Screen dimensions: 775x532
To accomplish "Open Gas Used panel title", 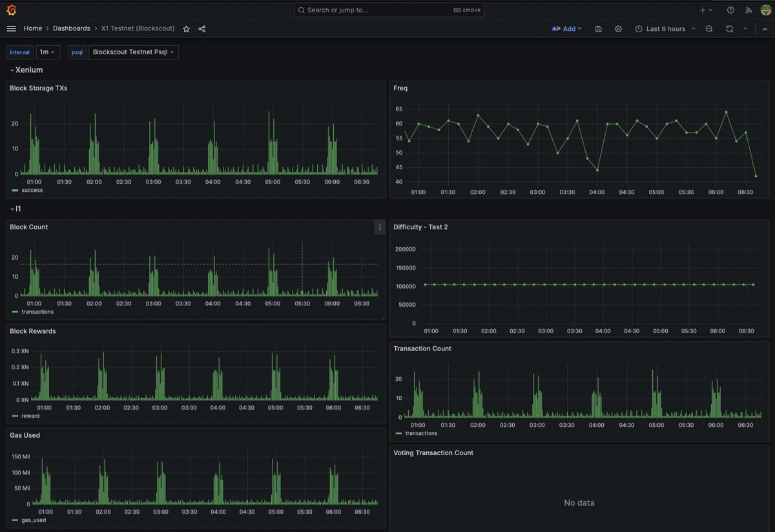I will click(25, 435).
